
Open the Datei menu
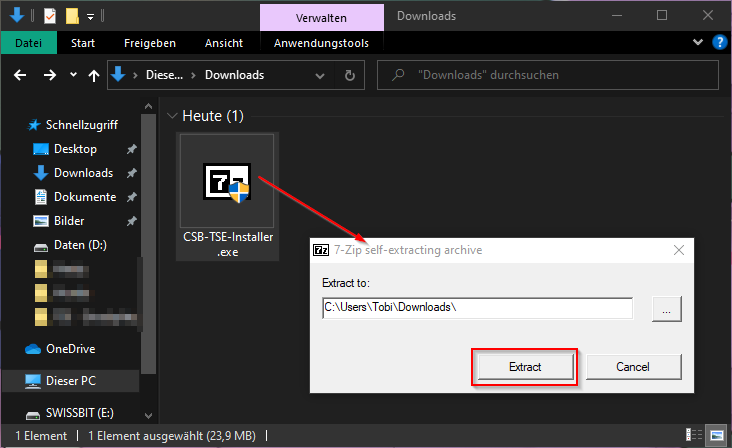(28, 43)
